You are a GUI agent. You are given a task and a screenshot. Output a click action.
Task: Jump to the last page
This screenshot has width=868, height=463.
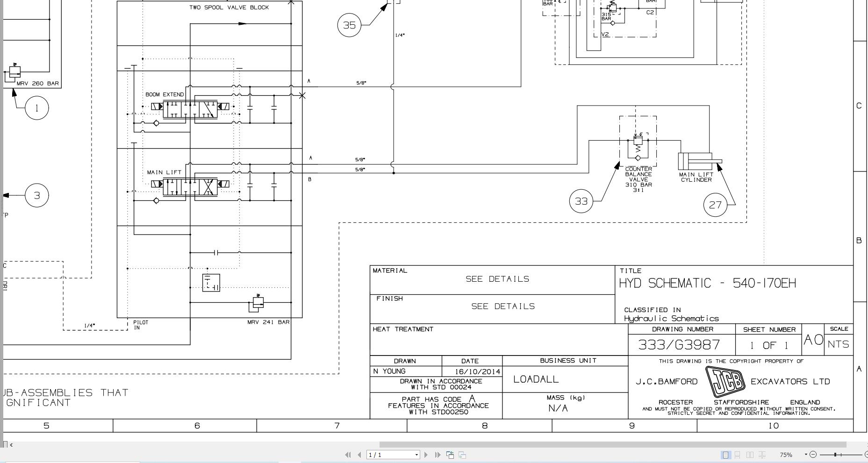coord(438,455)
